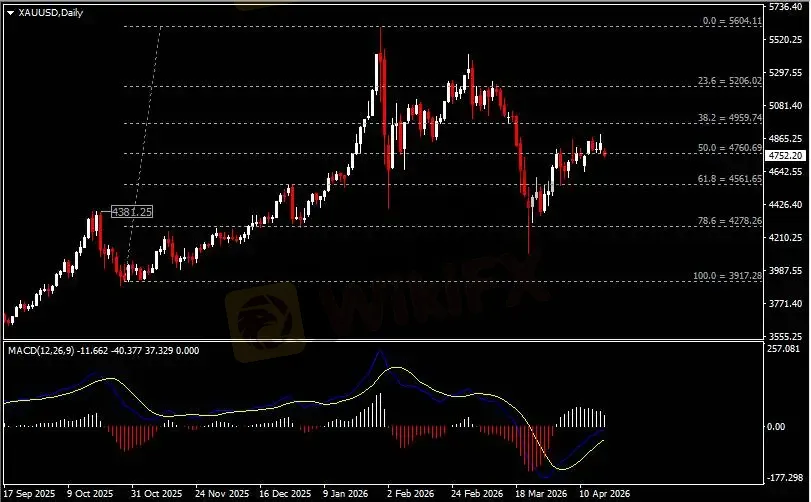Click the 5520.25 price axis value

786,40
